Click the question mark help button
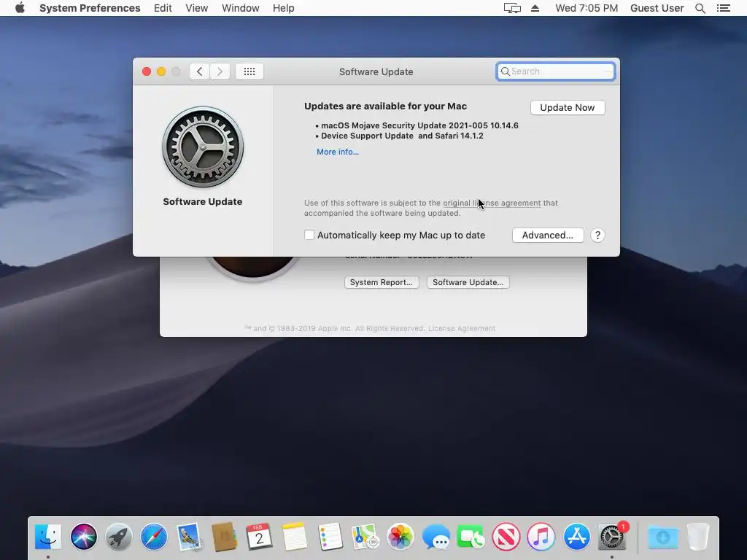 tap(597, 236)
